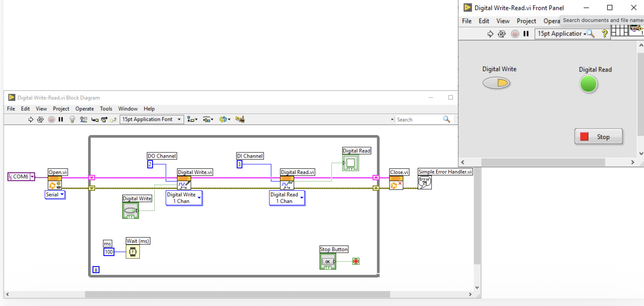Open Project menu in Block Diagram
Screen dimensions: 644x306
(61, 109)
